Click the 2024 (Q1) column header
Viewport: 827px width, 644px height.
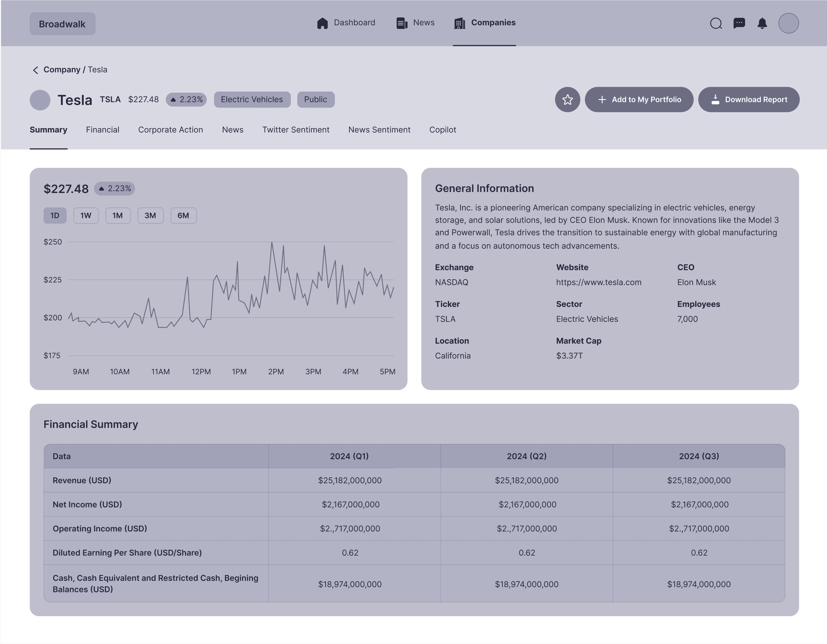point(354,456)
